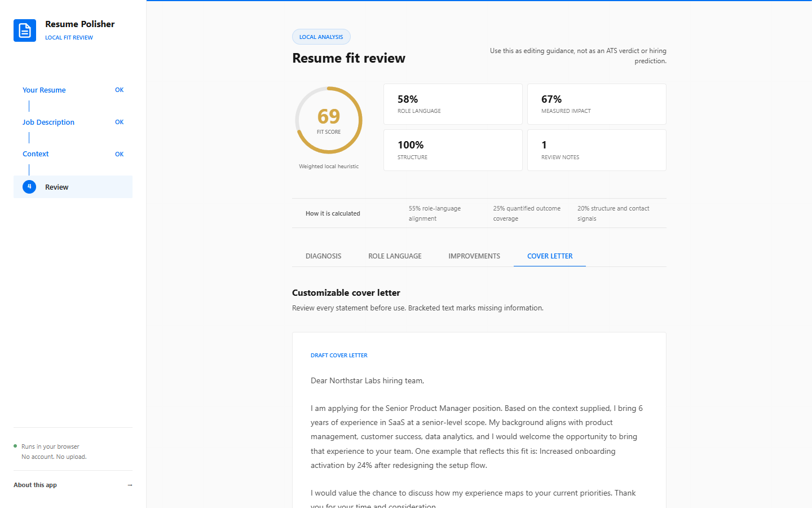Click the 'Dear Northstar Labs hiring team' line

367,381
